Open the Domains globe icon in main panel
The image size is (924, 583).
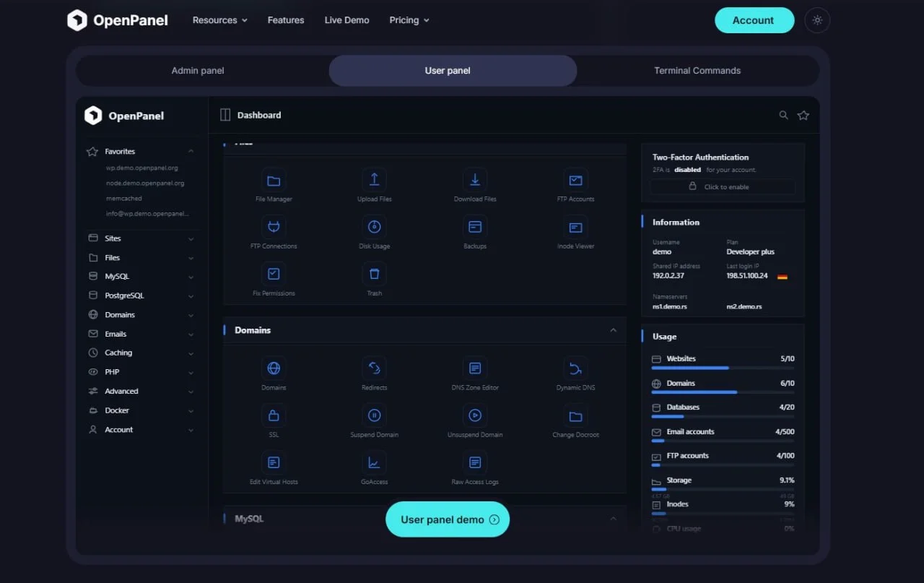click(274, 368)
